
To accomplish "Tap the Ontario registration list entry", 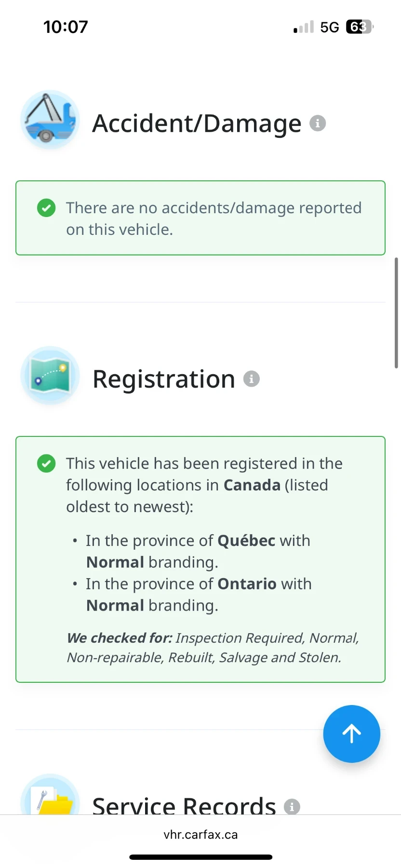I will click(x=199, y=595).
